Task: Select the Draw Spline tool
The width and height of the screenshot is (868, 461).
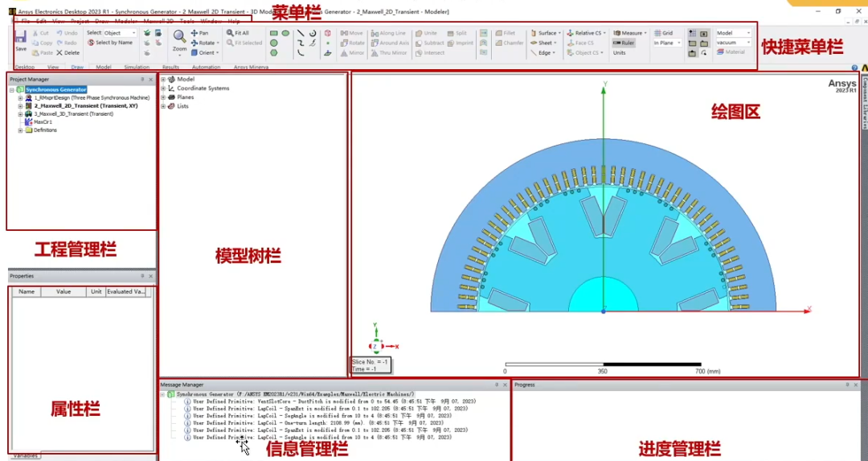Action: 301,43
